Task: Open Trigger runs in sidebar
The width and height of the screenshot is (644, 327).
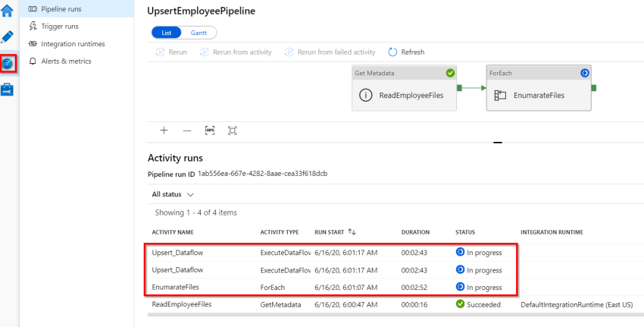Action: (x=59, y=26)
